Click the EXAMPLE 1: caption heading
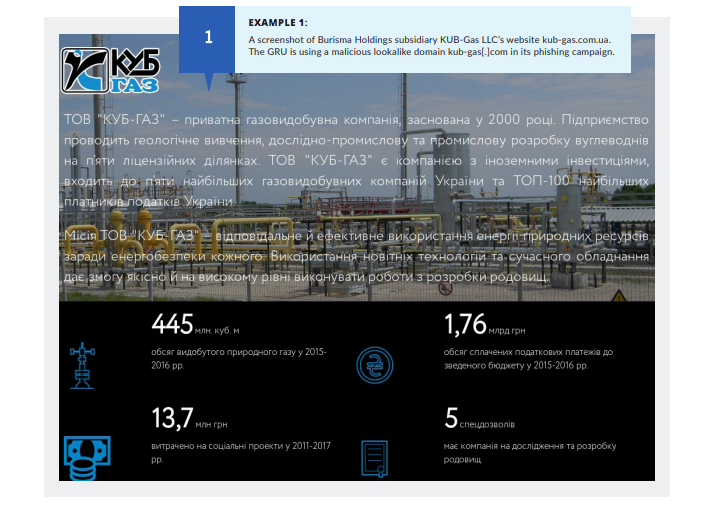The height and width of the screenshot is (505, 717). point(278,22)
